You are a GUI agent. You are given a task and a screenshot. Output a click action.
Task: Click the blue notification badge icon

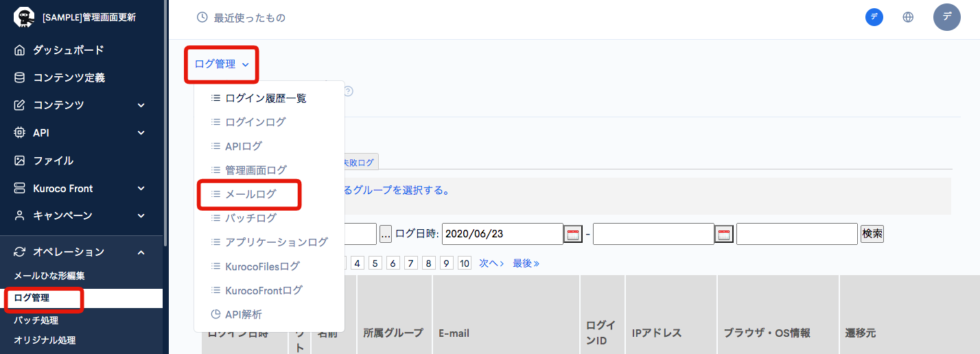point(874,17)
